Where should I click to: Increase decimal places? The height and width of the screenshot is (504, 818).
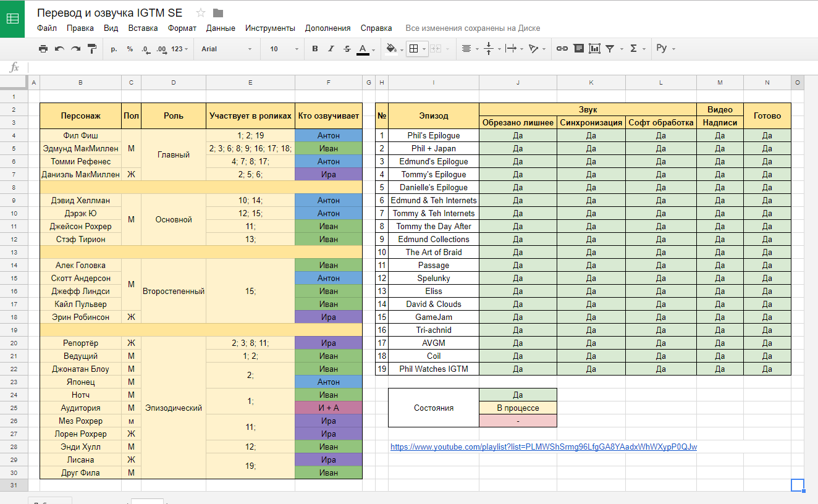161,49
